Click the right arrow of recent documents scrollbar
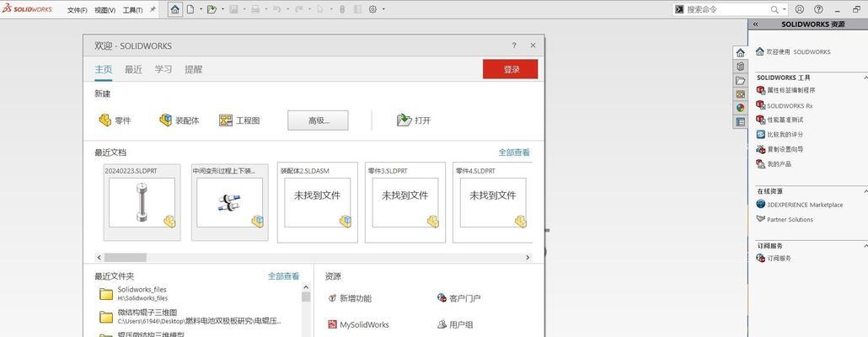Screen dimensions: 868x337 (x=528, y=257)
